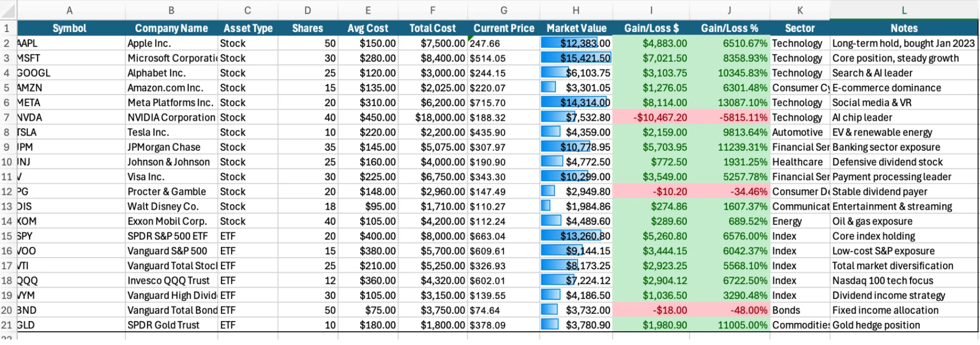Viewport: 980px width, 345px height.
Task: Click the Asset Type header cell
Action: click(x=248, y=28)
